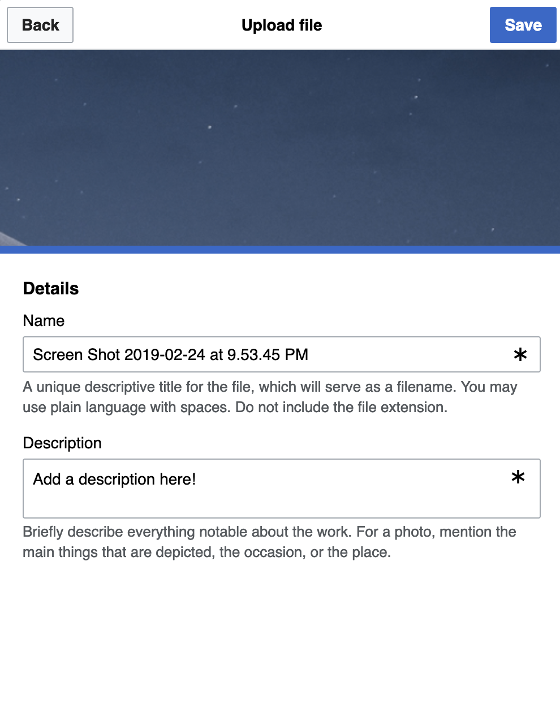Click the night sky image preview
This screenshot has height=728, width=560.
(280, 148)
